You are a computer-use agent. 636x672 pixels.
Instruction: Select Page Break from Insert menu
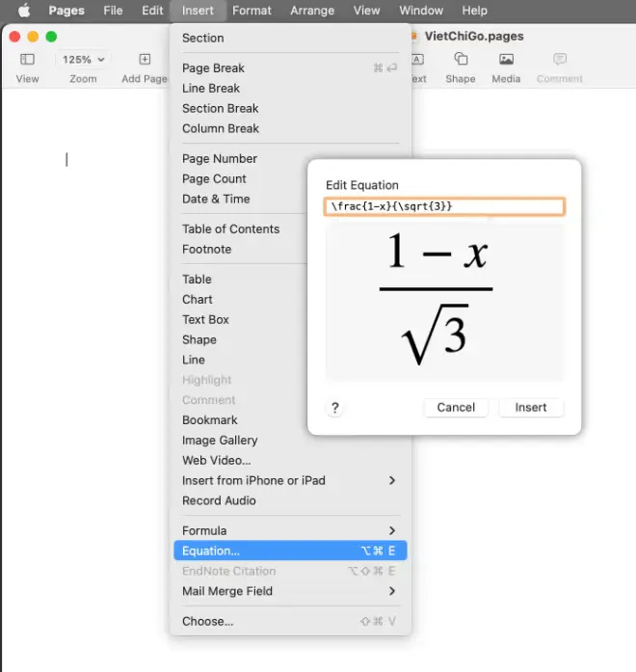214,68
